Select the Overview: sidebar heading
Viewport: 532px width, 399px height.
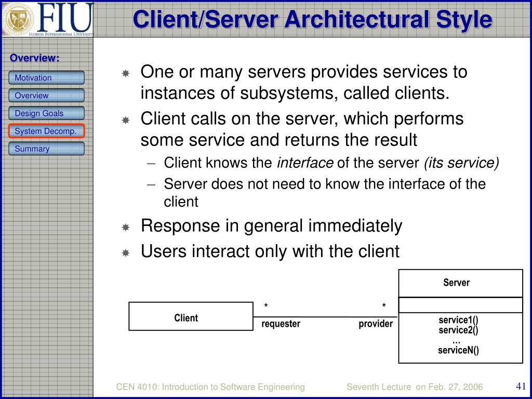pos(35,58)
